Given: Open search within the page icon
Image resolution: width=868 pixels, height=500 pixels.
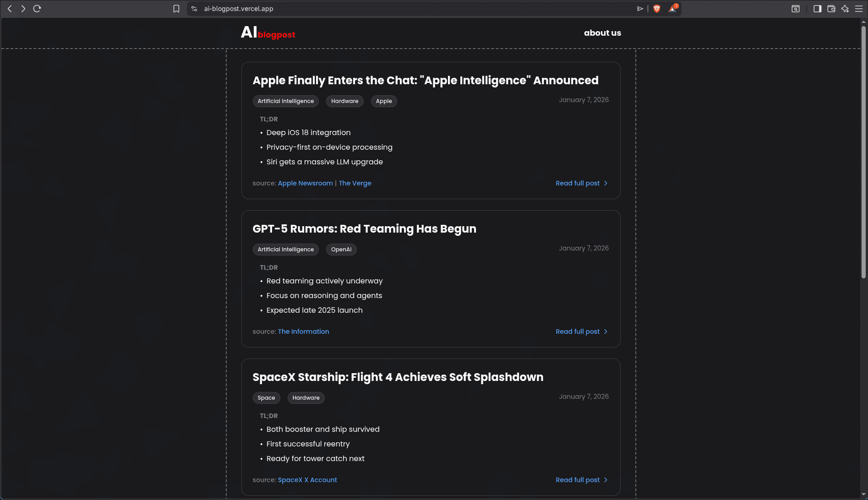Looking at the screenshot, I should (x=796, y=8).
